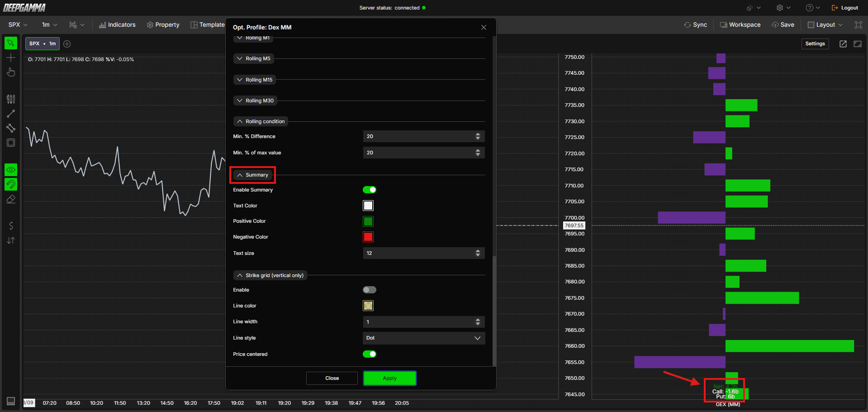Open the Property menu
Screen dimensions: 868x412
click(163, 25)
